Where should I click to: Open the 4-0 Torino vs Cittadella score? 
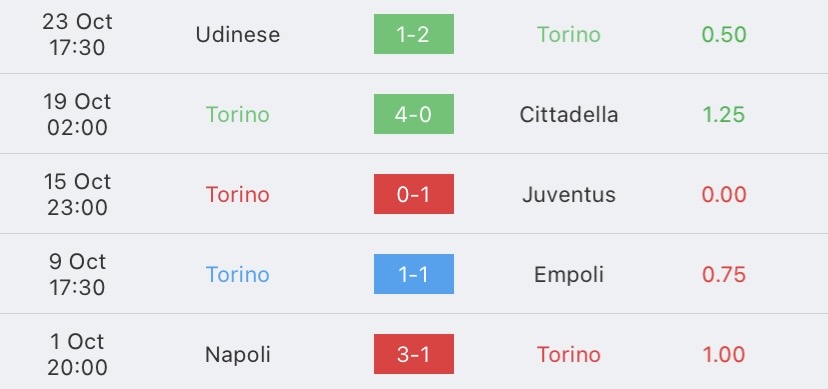(413, 114)
